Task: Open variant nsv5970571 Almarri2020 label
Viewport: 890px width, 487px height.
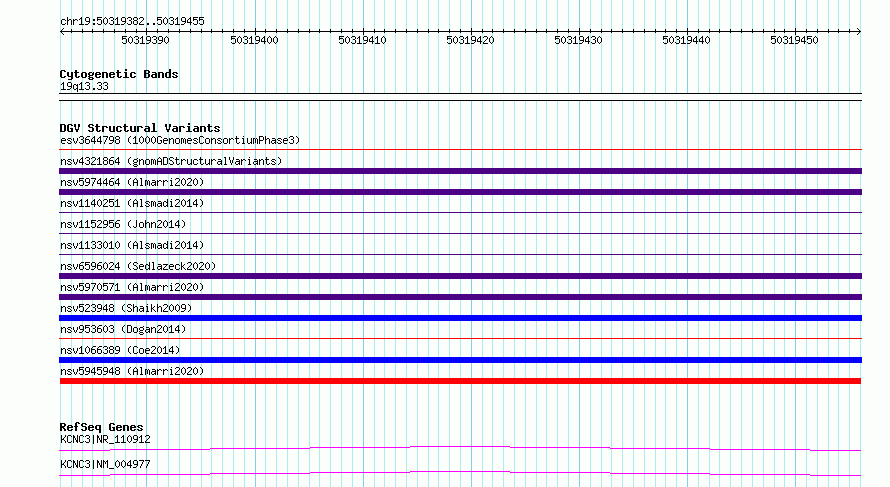Action: 132,287
